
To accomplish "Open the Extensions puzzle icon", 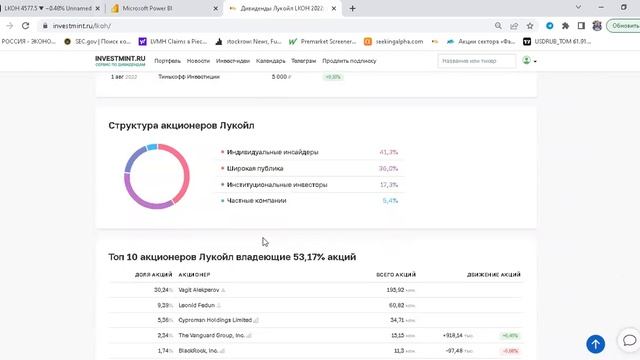I will [565, 26].
